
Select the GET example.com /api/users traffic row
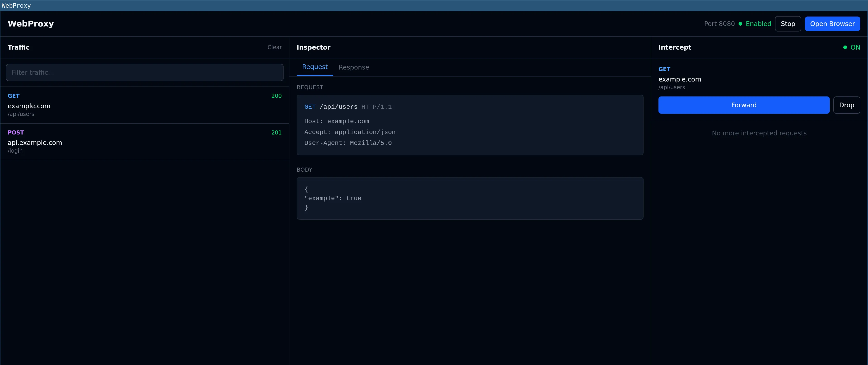(145, 105)
